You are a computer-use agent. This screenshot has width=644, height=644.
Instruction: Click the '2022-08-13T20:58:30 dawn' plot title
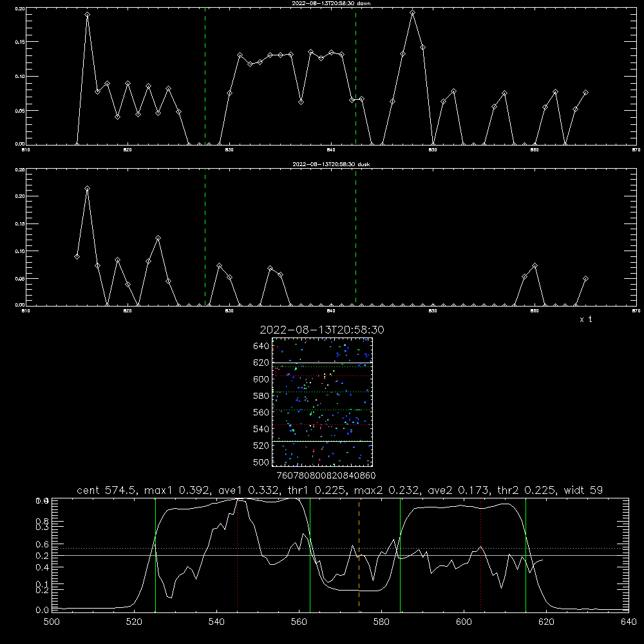(x=331, y=3)
